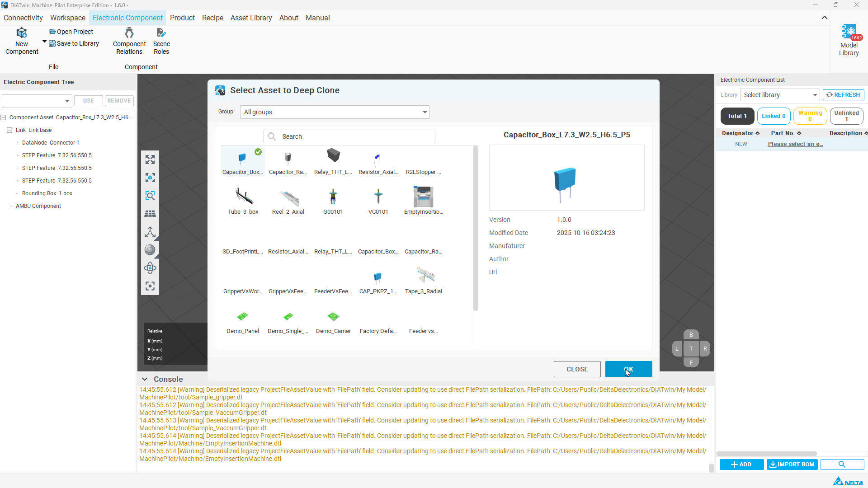This screenshot has width=868, height=488.
Task: Click the ADD button
Action: tap(741, 465)
